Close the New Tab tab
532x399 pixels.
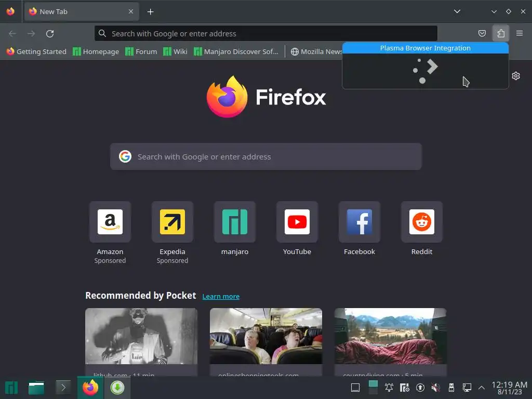[131, 11]
